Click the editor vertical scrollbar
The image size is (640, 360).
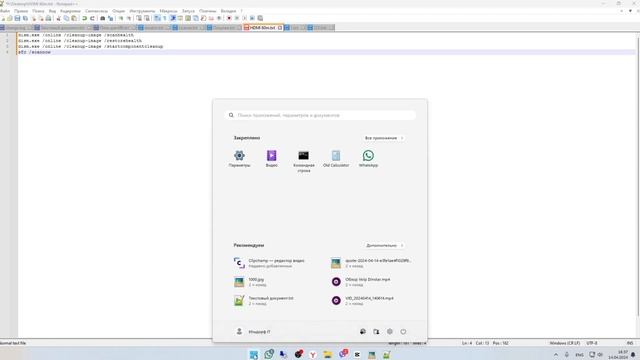click(x=638, y=176)
